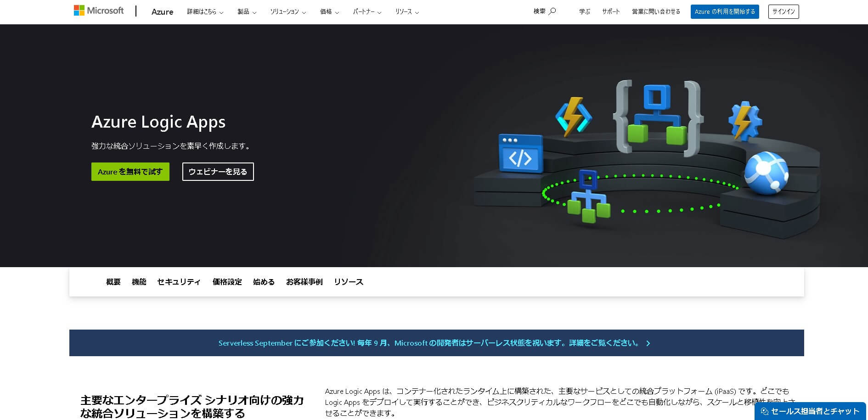Expand the ソリューション dropdown menu
Screen dimensions: 868x420
point(288,11)
